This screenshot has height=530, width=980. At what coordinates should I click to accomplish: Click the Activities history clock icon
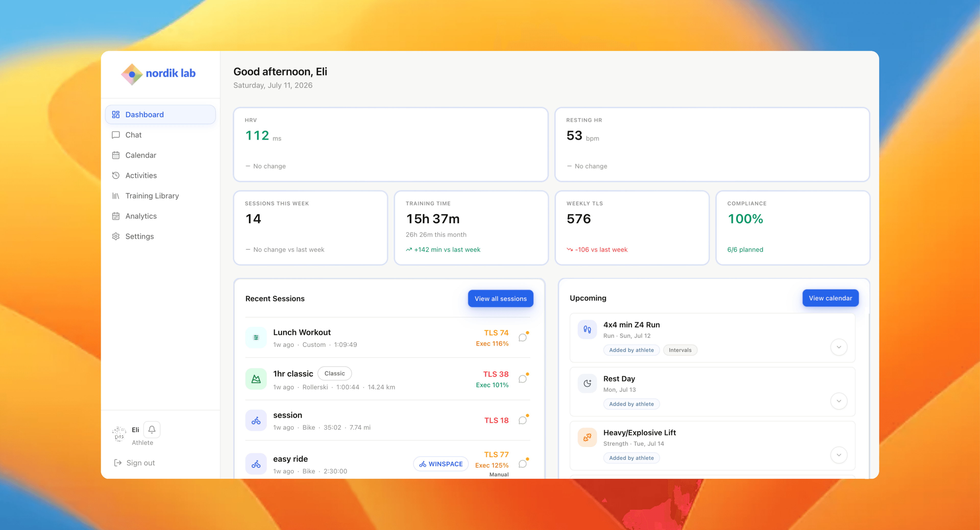(x=116, y=175)
